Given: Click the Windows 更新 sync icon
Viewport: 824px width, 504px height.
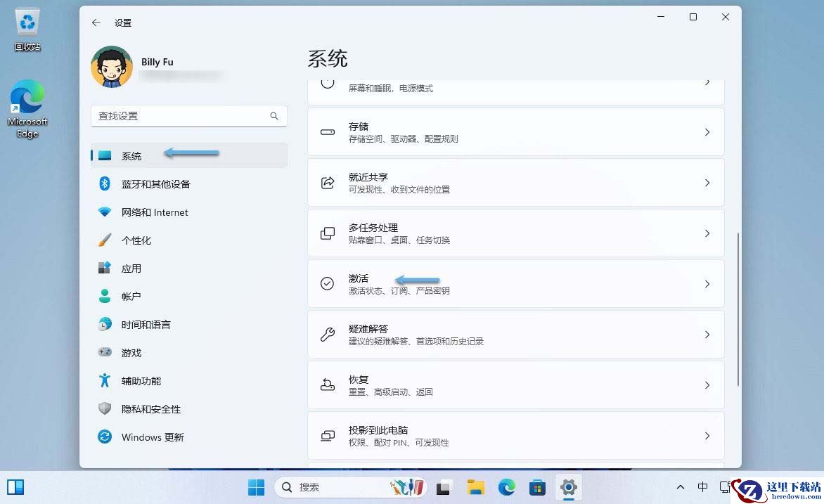Looking at the screenshot, I should tap(105, 437).
